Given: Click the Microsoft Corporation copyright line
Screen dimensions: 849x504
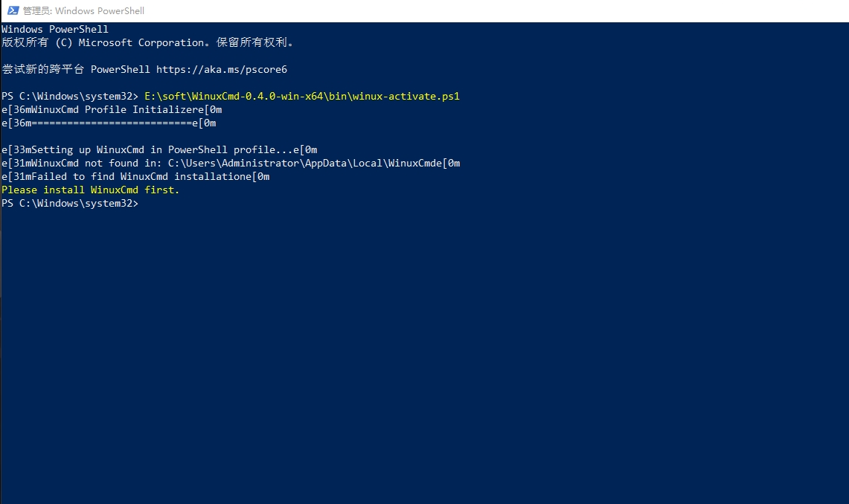Looking at the screenshot, I should [x=147, y=42].
